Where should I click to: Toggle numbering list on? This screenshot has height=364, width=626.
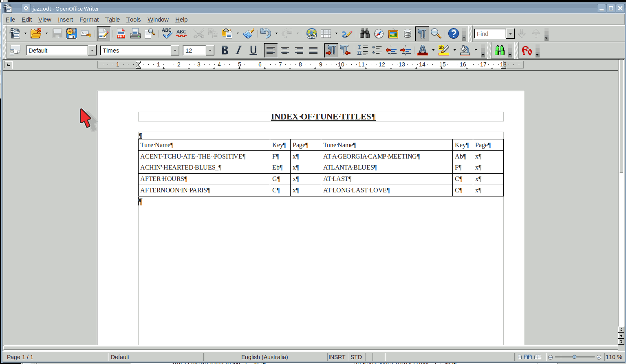point(363,50)
